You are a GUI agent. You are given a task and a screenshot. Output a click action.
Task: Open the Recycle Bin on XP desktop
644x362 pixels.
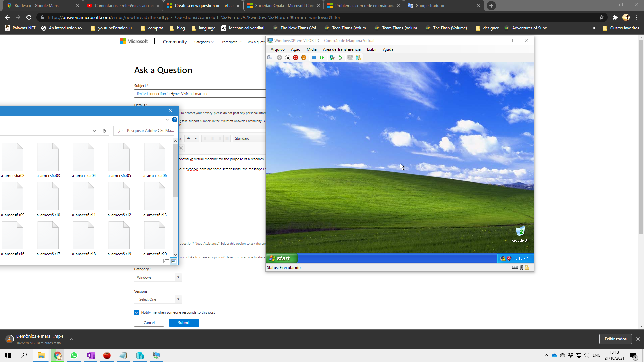[x=520, y=232]
